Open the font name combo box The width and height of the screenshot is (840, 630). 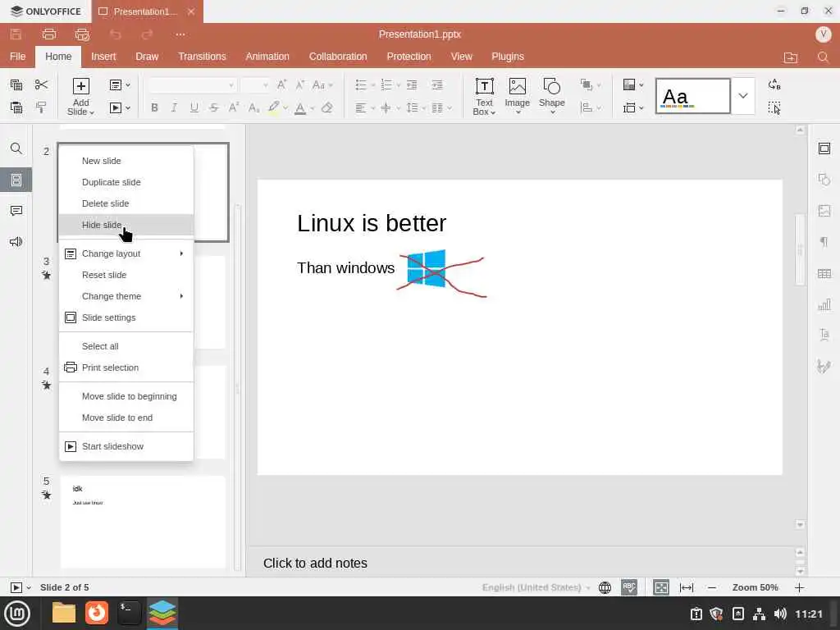[191, 84]
